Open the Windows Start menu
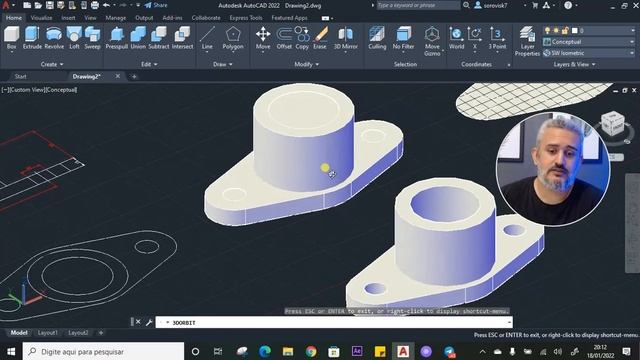 [11, 351]
